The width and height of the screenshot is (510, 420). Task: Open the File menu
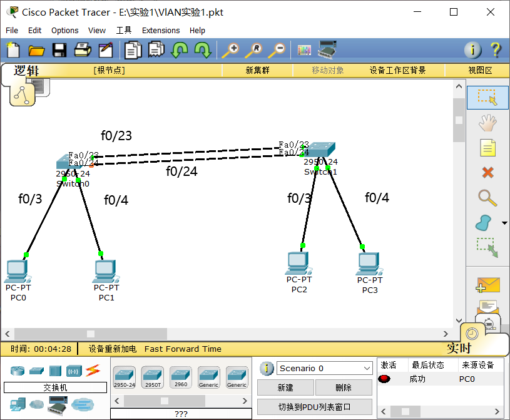[12, 30]
